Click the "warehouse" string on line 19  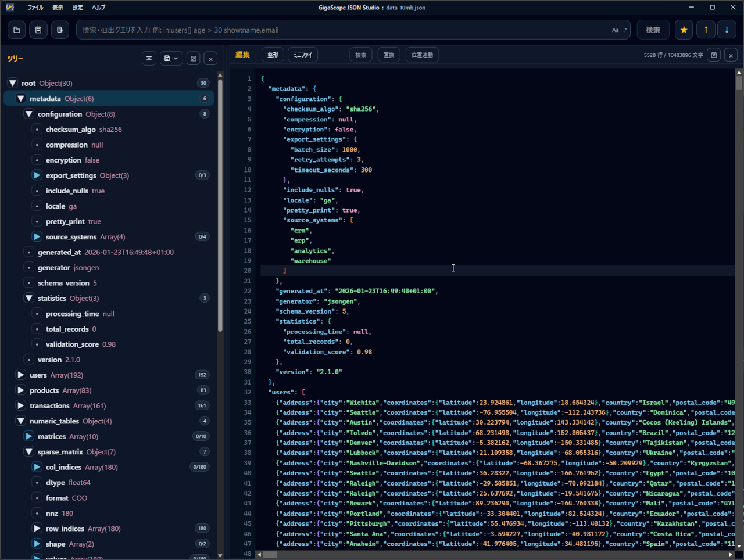310,261
